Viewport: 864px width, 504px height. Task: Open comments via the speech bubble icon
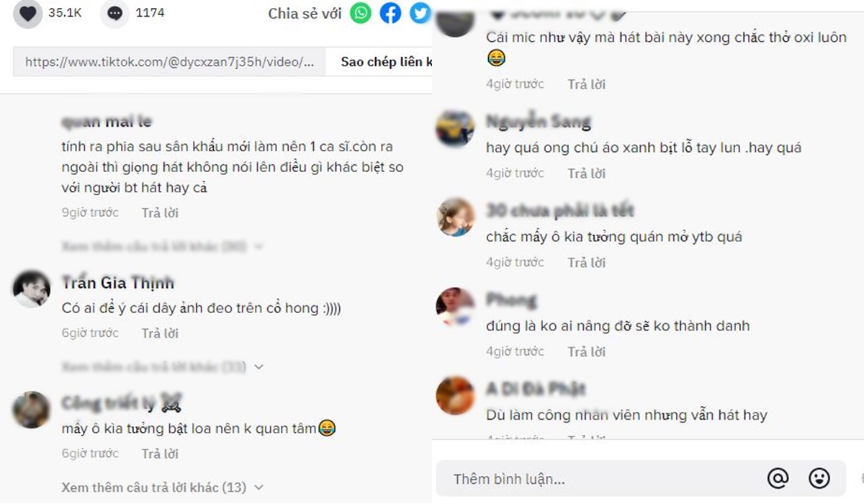(114, 14)
